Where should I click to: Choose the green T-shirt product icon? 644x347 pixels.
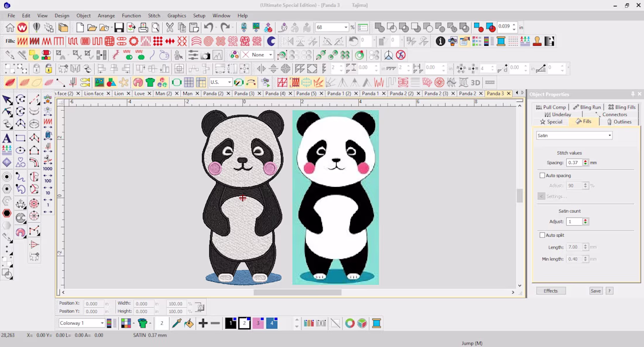coord(150,83)
